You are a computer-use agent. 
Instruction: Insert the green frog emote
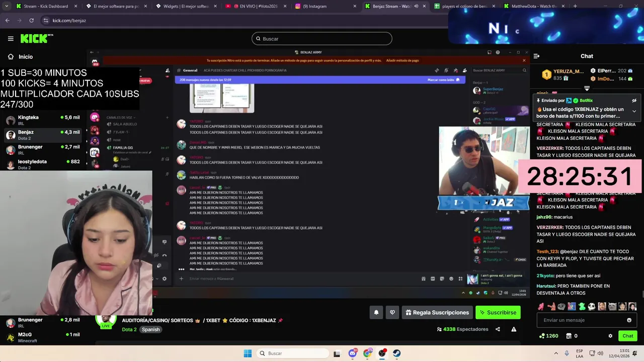tap(582, 306)
